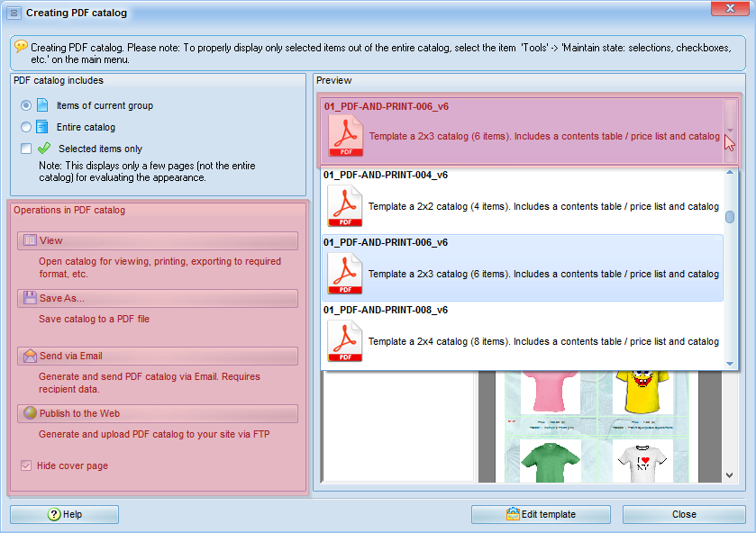Click the green t-shirt in preview
This screenshot has width=756, height=533.
(x=550, y=463)
